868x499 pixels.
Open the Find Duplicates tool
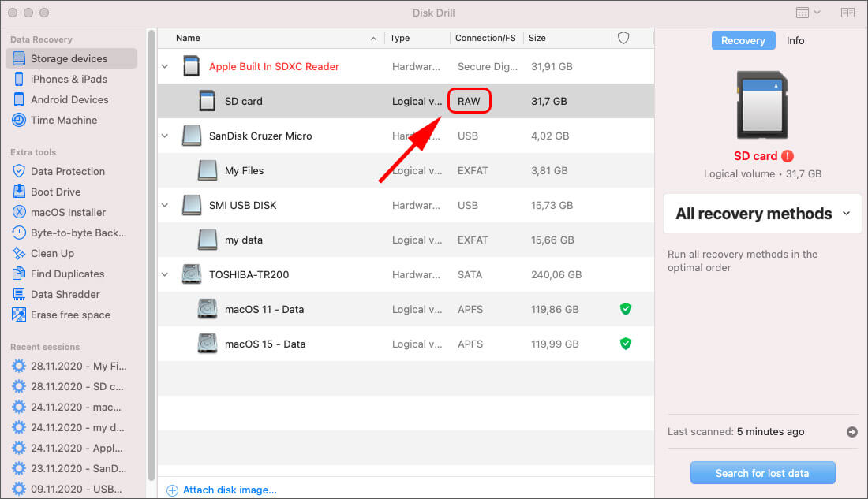67,274
